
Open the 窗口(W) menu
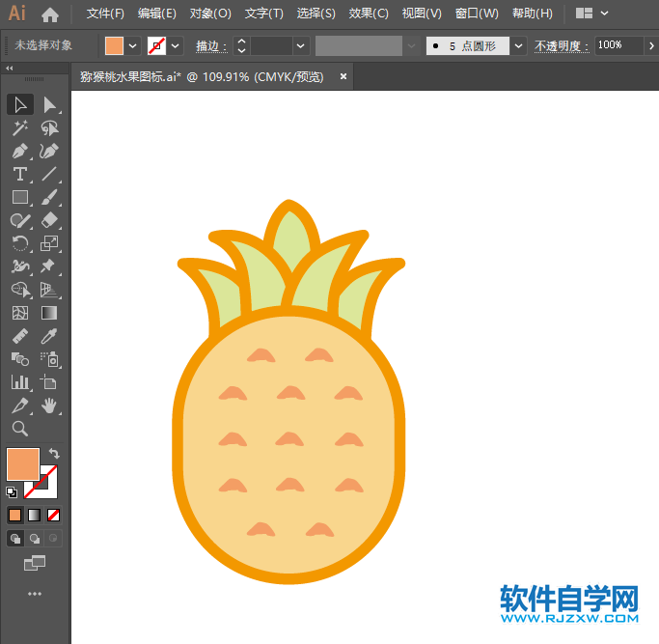click(x=477, y=14)
